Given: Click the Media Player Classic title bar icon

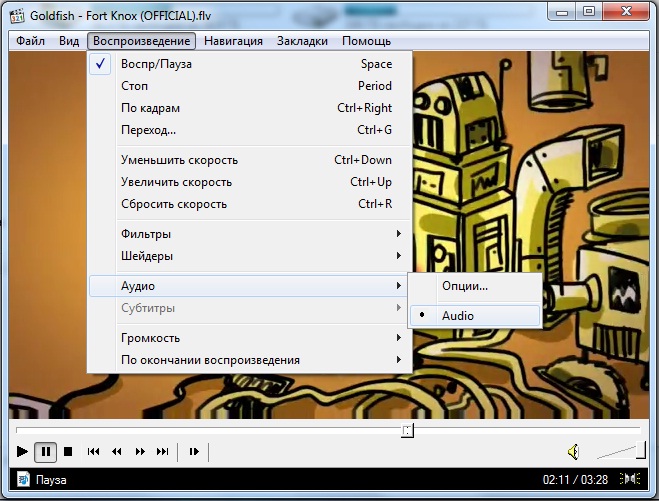Looking at the screenshot, I should pos(17,16).
